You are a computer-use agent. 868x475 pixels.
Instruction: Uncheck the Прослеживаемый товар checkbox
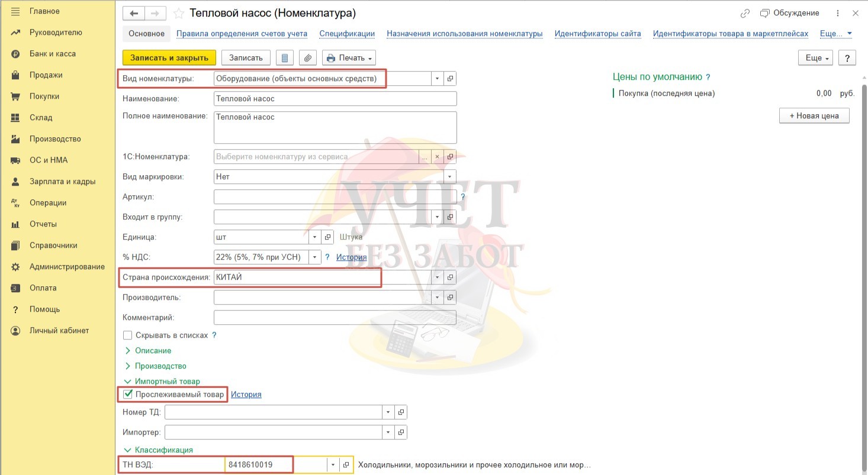coord(128,395)
